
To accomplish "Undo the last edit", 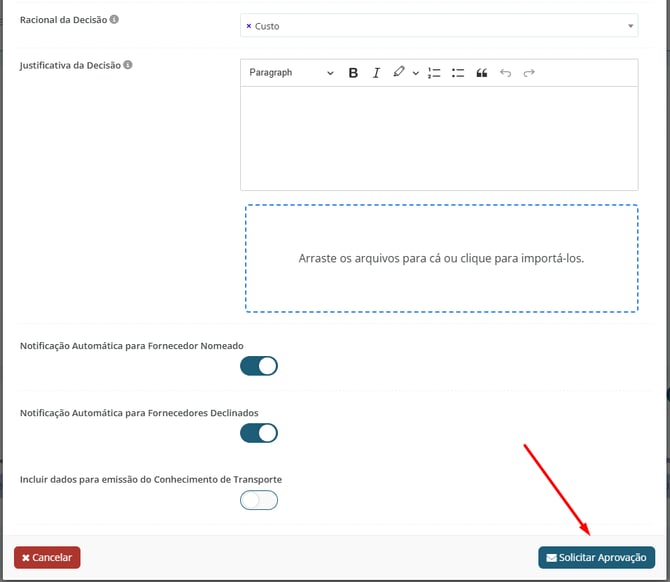I will 506,73.
